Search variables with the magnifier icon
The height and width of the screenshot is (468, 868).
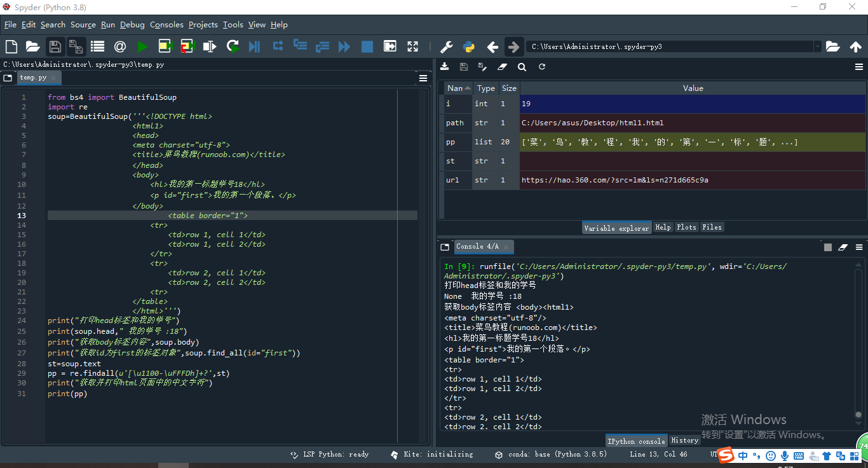tap(522, 67)
